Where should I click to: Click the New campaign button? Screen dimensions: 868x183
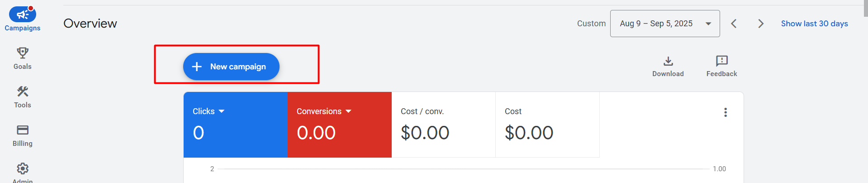click(231, 67)
